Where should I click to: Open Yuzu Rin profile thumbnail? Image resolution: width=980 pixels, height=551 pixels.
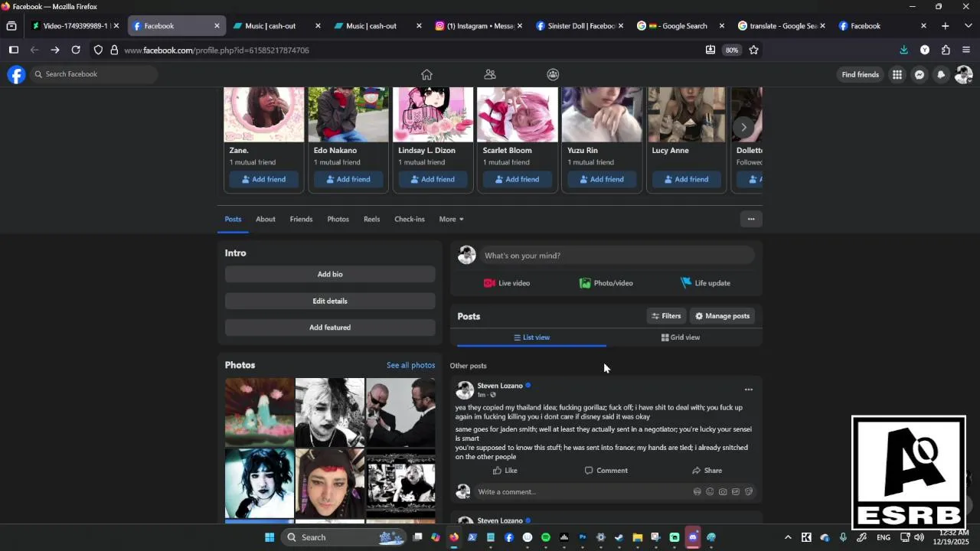click(x=602, y=115)
